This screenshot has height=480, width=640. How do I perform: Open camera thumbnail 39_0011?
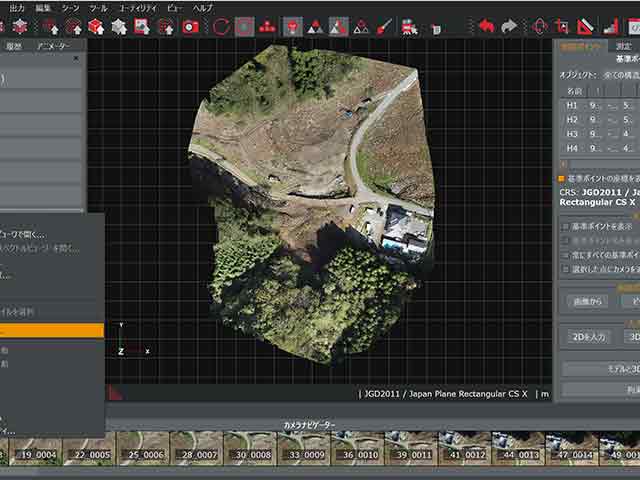point(411,448)
